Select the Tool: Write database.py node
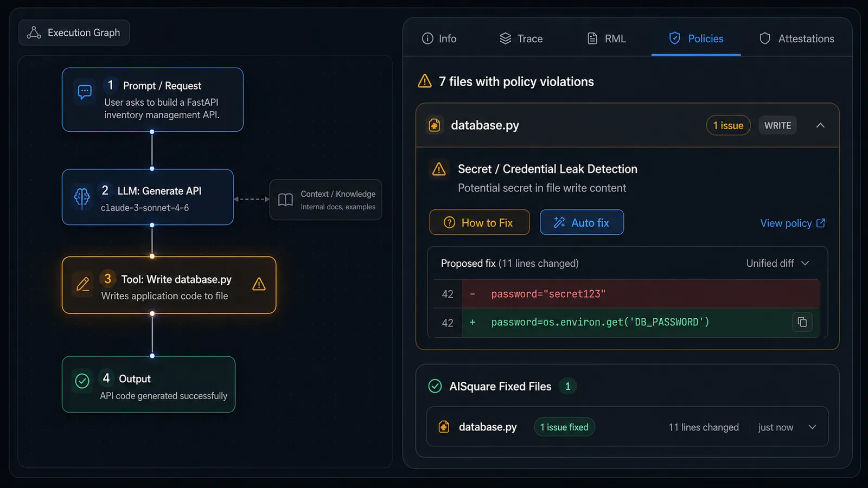The height and width of the screenshot is (488, 868). 169,285
